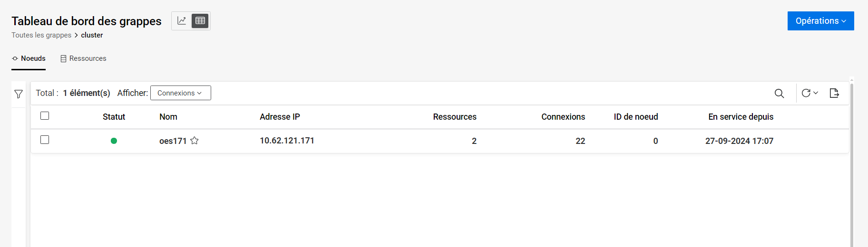Export the node table
Screen dimensions: 868x247
pos(834,93)
